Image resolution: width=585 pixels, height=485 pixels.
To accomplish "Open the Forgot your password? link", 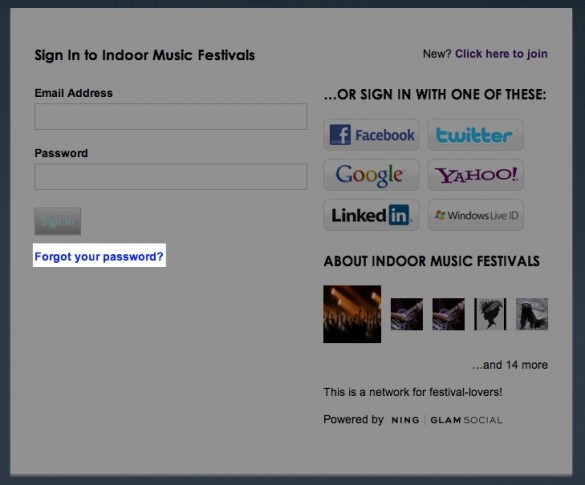I will (x=99, y=256).
